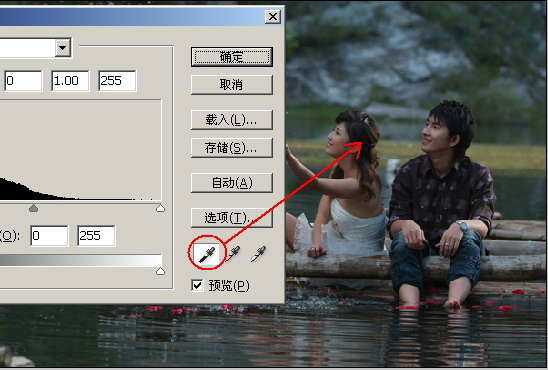
Task: Apply 自动(A) auto levels
Action: point(232,183)
